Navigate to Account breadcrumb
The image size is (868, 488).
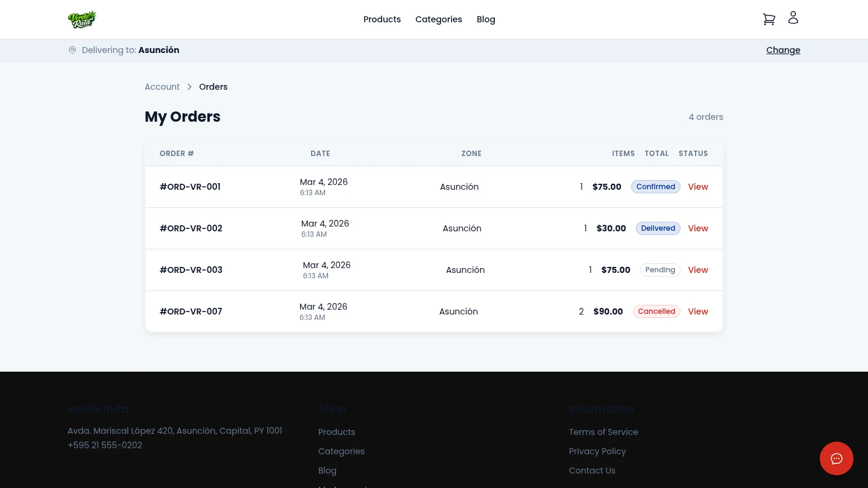(162, 87)
